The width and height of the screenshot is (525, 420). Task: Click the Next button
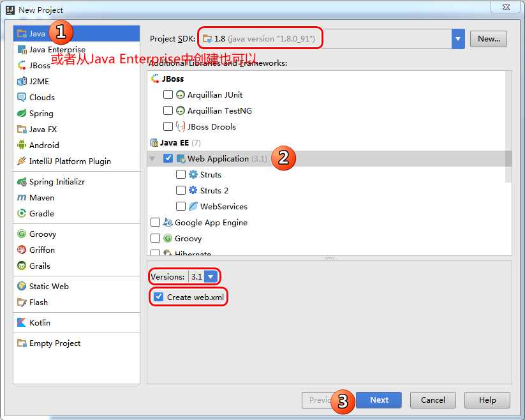(x=379, y=400)
